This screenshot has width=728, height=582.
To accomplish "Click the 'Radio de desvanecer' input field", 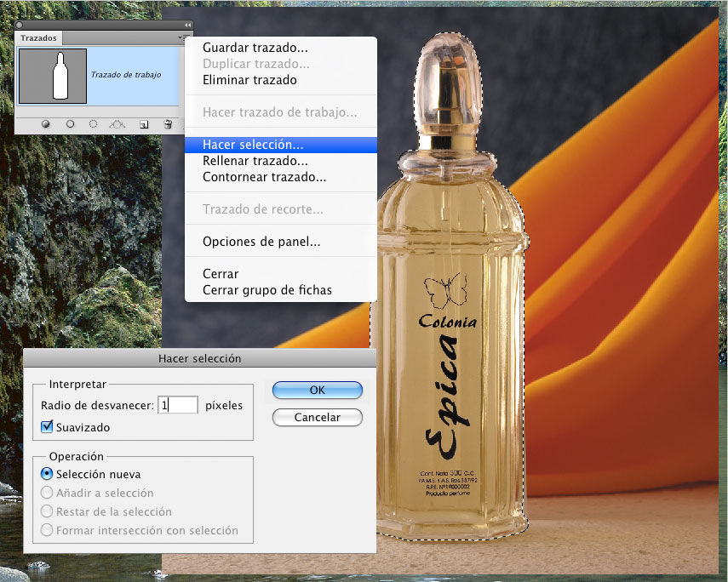I will pos(178,405).
